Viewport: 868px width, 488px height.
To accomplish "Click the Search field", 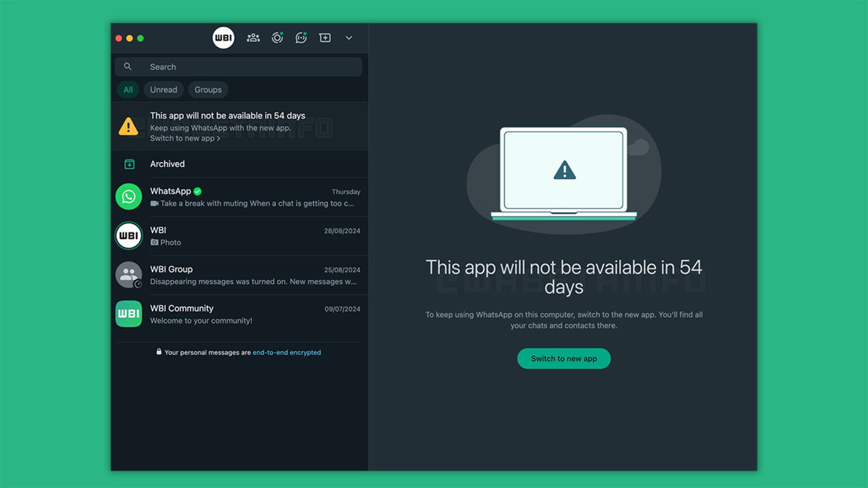I will [239, 67].
